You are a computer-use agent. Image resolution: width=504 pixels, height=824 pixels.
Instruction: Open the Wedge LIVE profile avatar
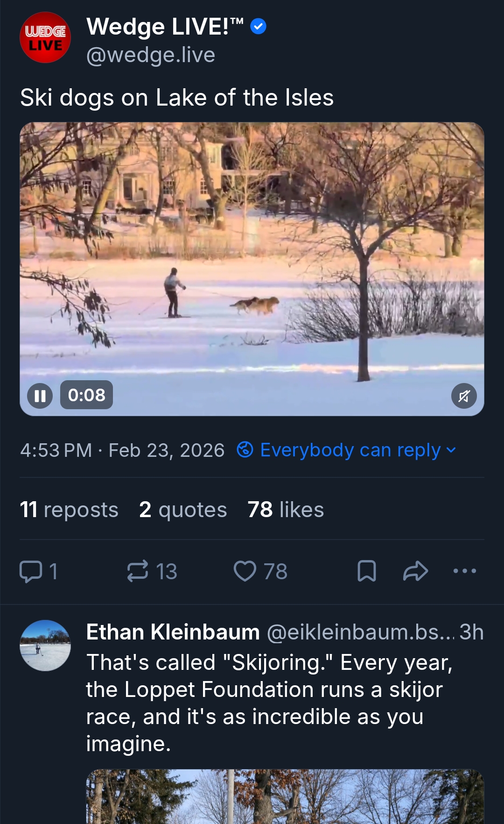pos(45,37)
